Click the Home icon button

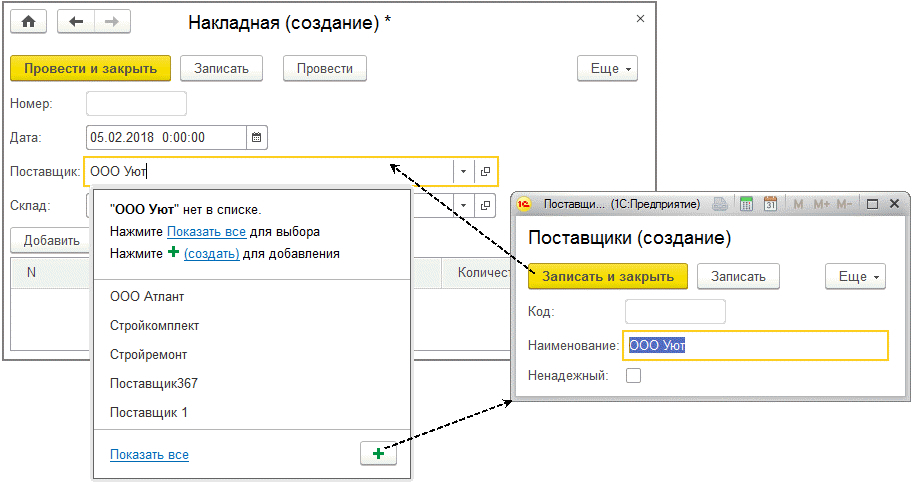(29, 22)
